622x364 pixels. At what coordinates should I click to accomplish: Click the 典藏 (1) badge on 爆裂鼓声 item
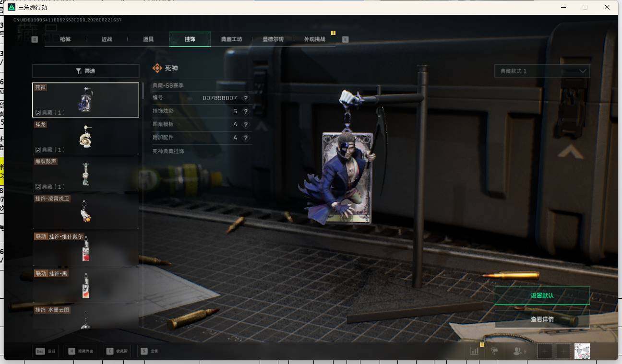(50, 187)
